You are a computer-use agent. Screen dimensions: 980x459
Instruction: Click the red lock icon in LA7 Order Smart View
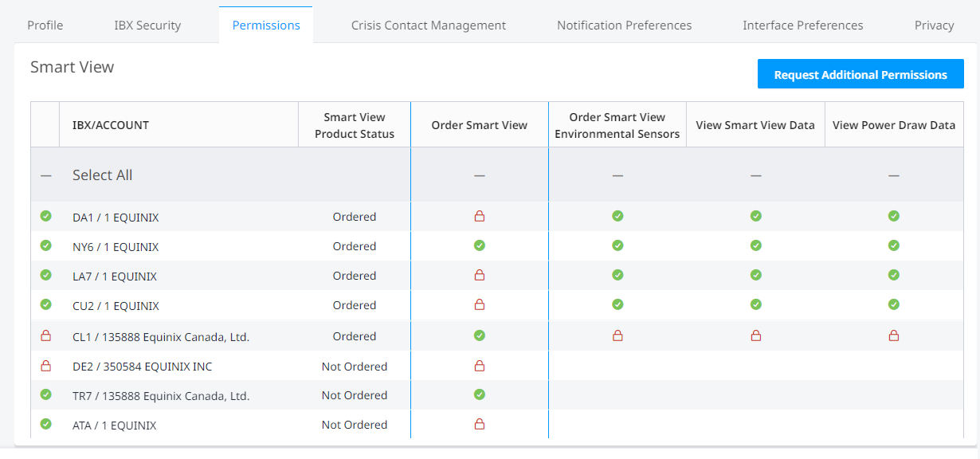(x=480, y=275)
